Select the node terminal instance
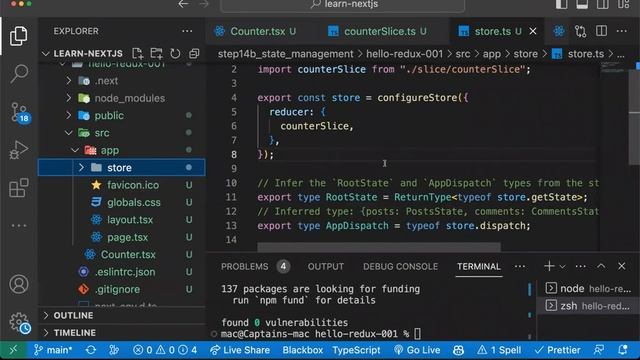This screenshot has height=360, width=640. coord(588,289)
